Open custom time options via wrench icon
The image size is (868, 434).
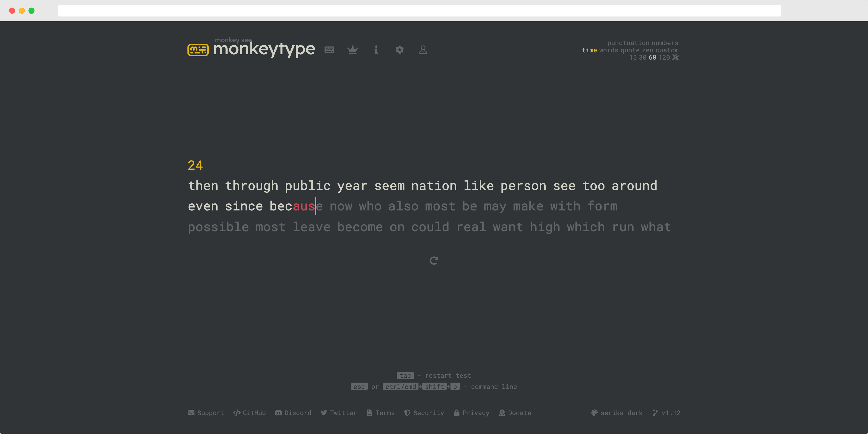point(676,57)
